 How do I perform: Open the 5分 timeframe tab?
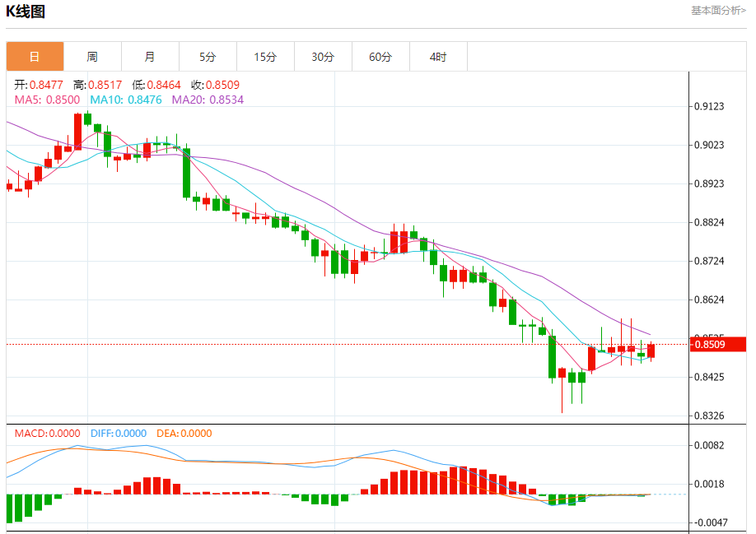(x=208, y=56)
